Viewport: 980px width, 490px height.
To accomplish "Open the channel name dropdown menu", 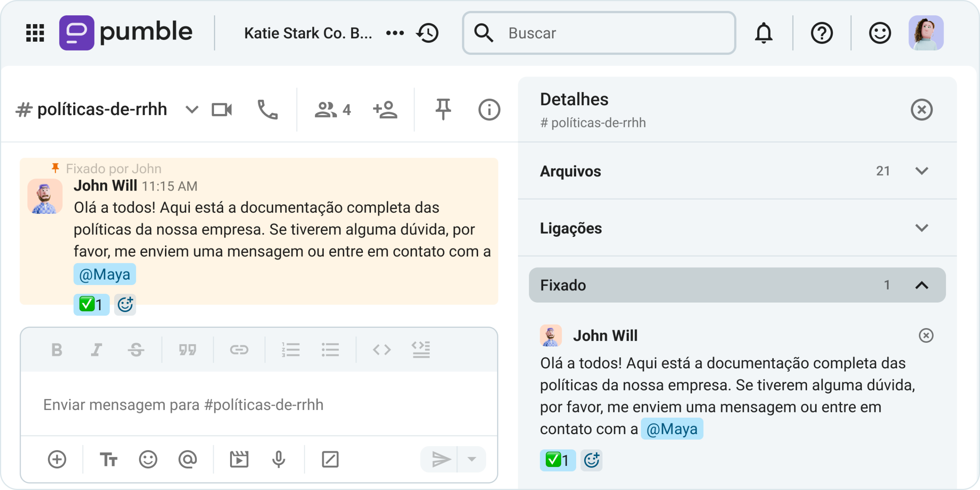I will point(191,110).
